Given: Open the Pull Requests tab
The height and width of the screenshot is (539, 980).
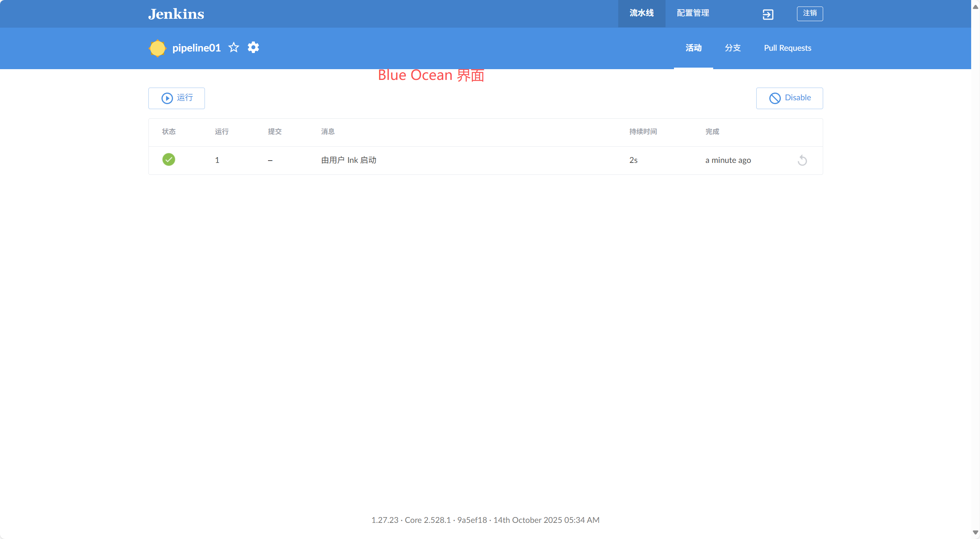Looking at the screenshot, I should coord(787,48).
